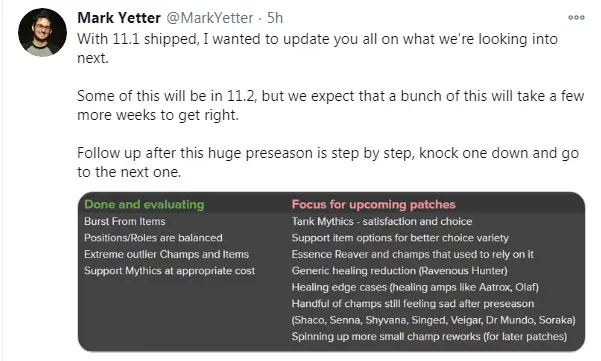Open the Mark Yetter display name link
Screen dimensions: 601x361
point(119,18)
